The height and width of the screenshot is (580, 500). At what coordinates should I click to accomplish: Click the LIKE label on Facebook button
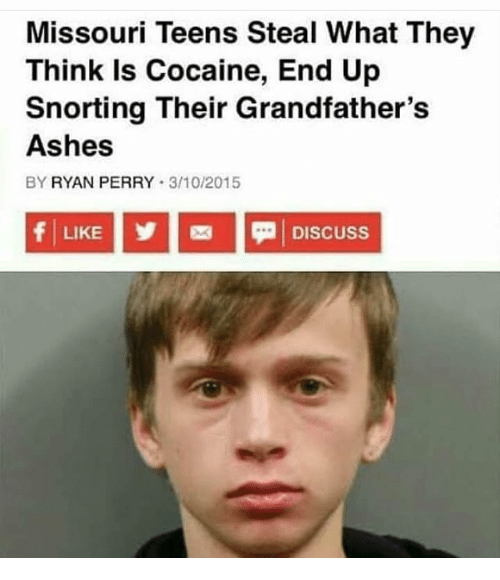tap(82, 233)
